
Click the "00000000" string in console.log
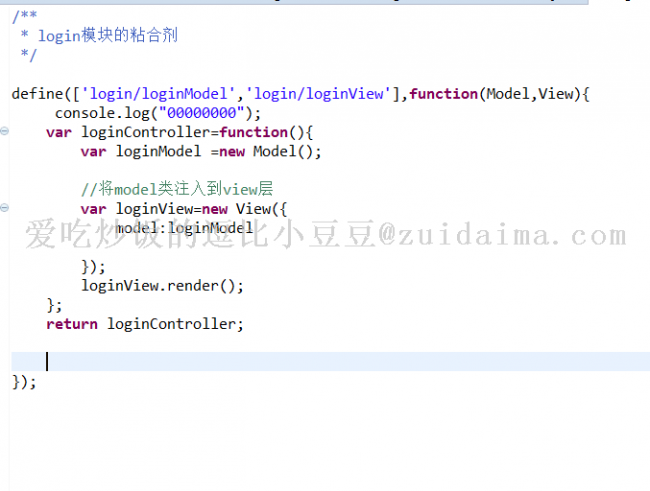click(201, 113)
